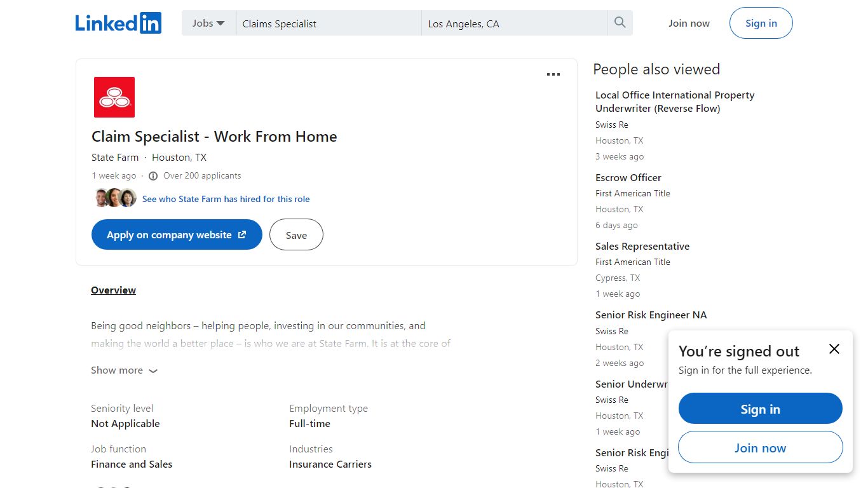868x488 pixels.
Task: Click the 'Full-time' employment type value
Action: click(x=309, y=424)
